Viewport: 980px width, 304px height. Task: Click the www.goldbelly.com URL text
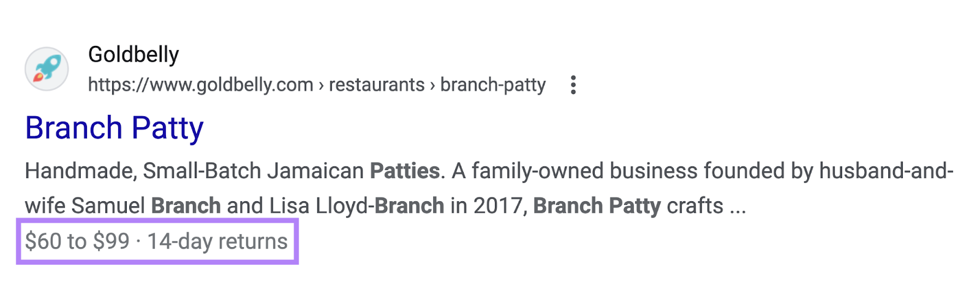201,84
